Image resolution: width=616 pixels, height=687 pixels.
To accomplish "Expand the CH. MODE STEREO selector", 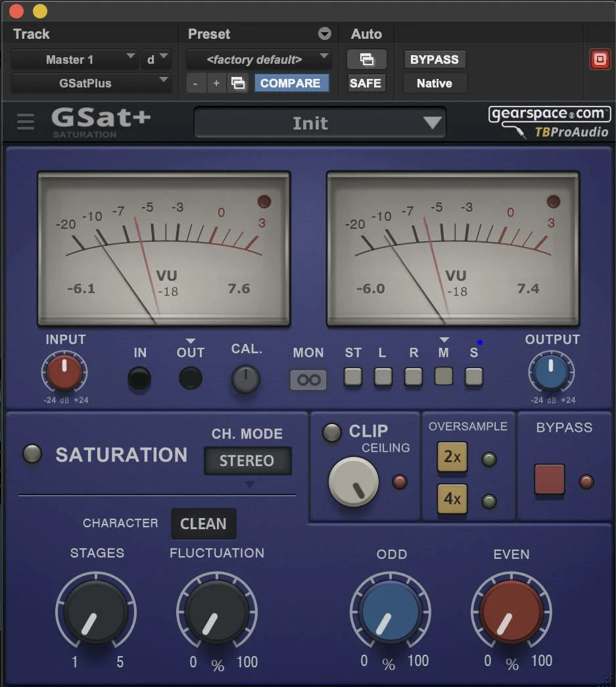I will click(x=248, y=461).
